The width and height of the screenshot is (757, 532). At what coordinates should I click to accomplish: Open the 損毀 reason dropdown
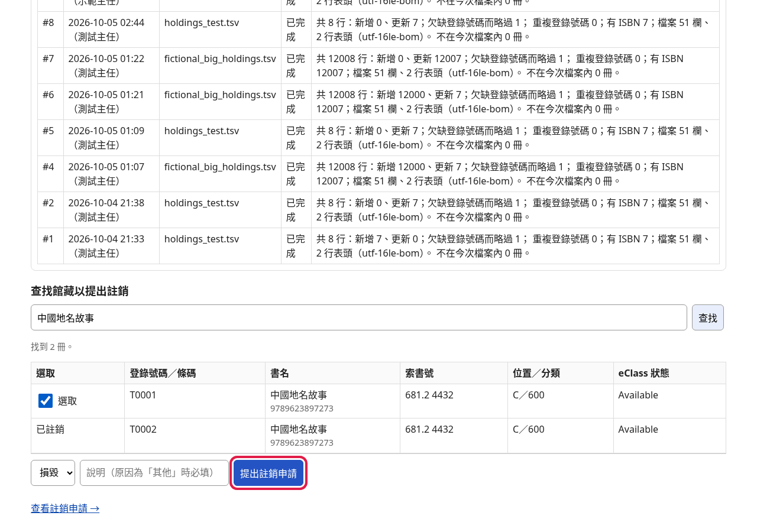coord(53,473)
